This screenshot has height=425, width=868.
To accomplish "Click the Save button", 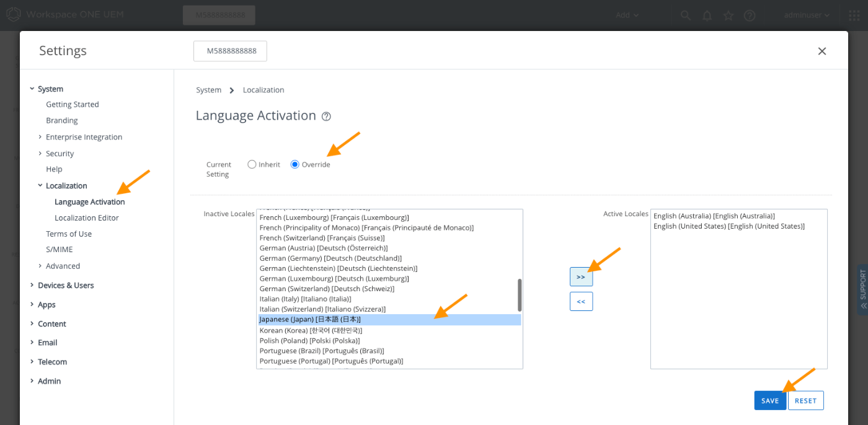I will [x=770, y=401].
